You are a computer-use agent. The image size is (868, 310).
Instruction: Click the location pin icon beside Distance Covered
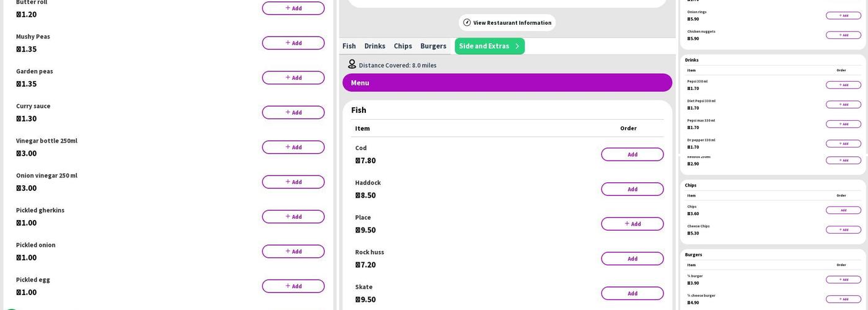tap(352, 64)
